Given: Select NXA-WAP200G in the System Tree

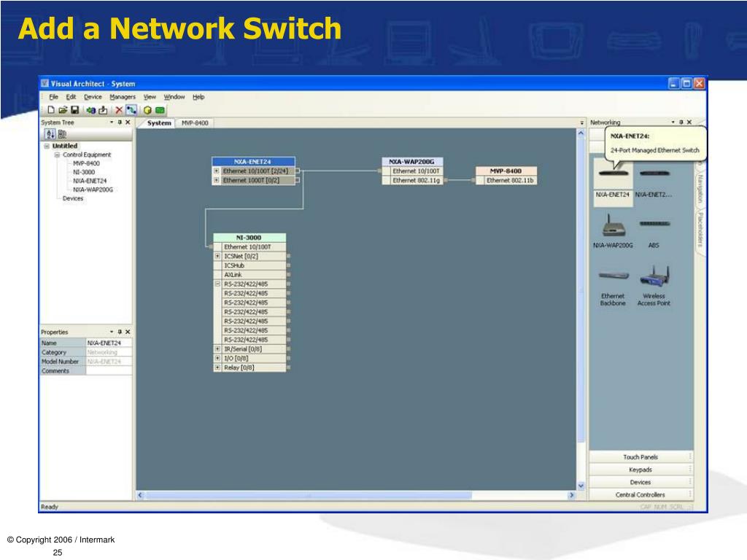Looking at the screenshot, I should tap(93, 190).
